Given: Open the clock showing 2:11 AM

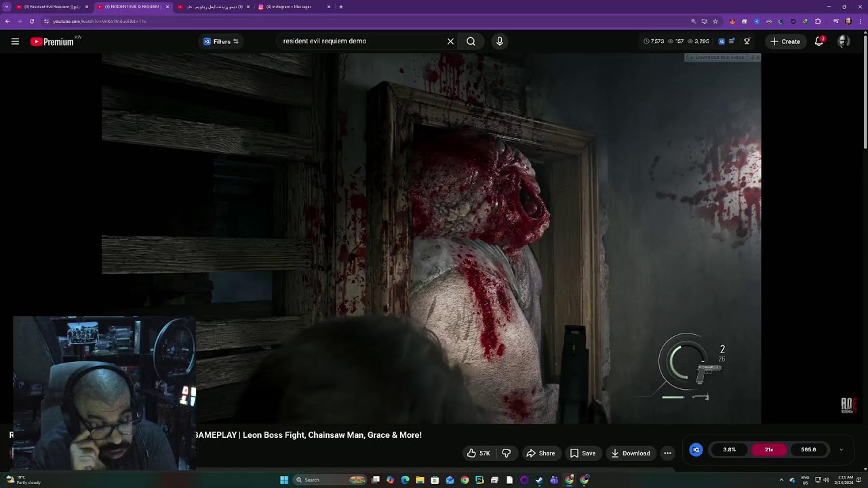Looking at the screenshot, I should click(845, 480).
